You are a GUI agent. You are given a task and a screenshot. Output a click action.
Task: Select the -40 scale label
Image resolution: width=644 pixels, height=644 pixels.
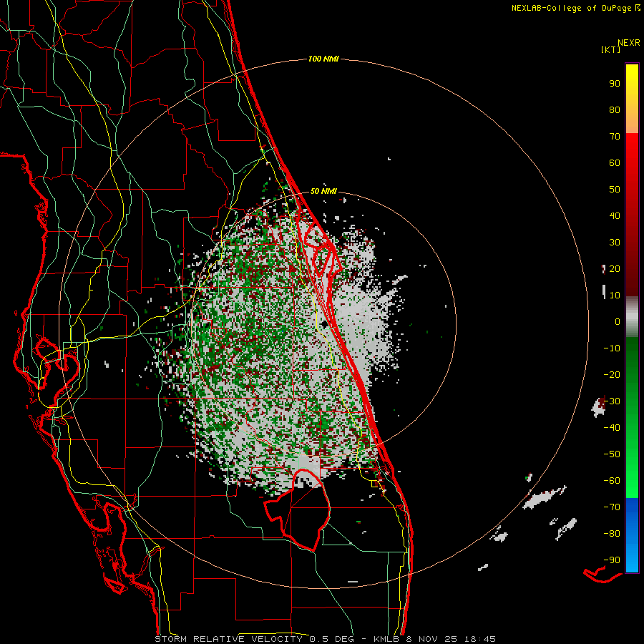point(612,428)
